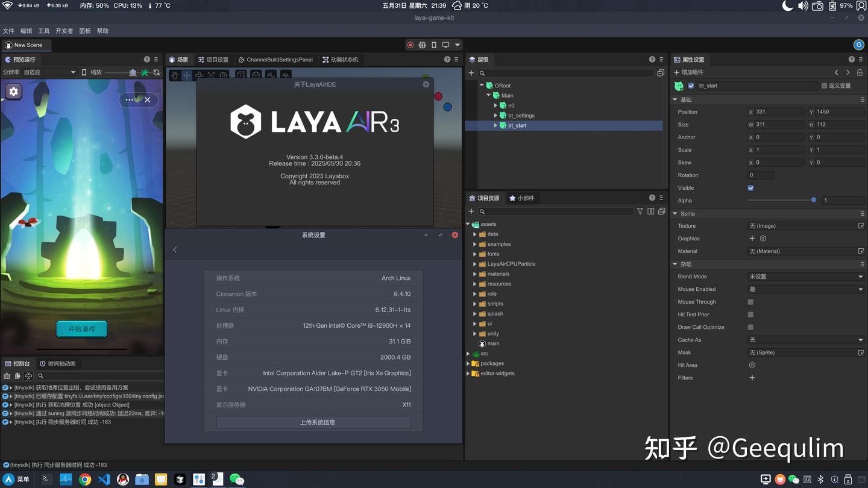Enable the Mouse Through checkbox

tap(750, 301)
